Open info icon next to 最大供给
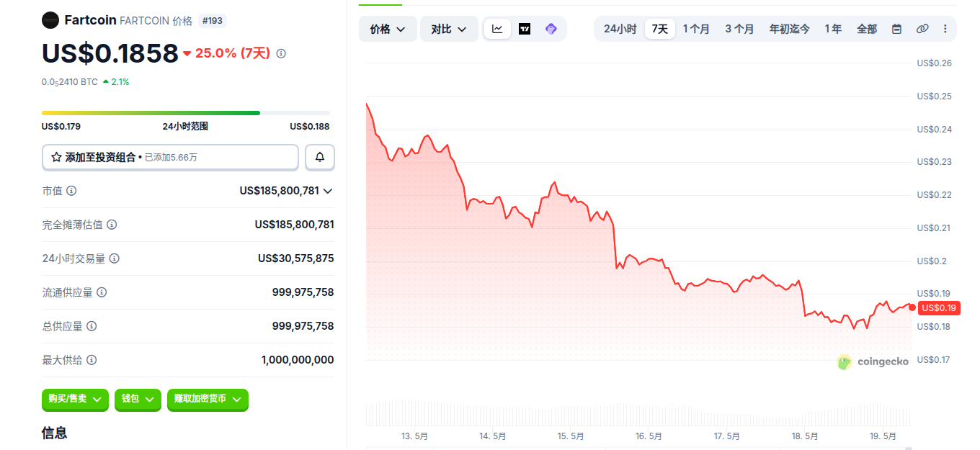Viewport: 980px width, 450px height. [x=92, y=360]
